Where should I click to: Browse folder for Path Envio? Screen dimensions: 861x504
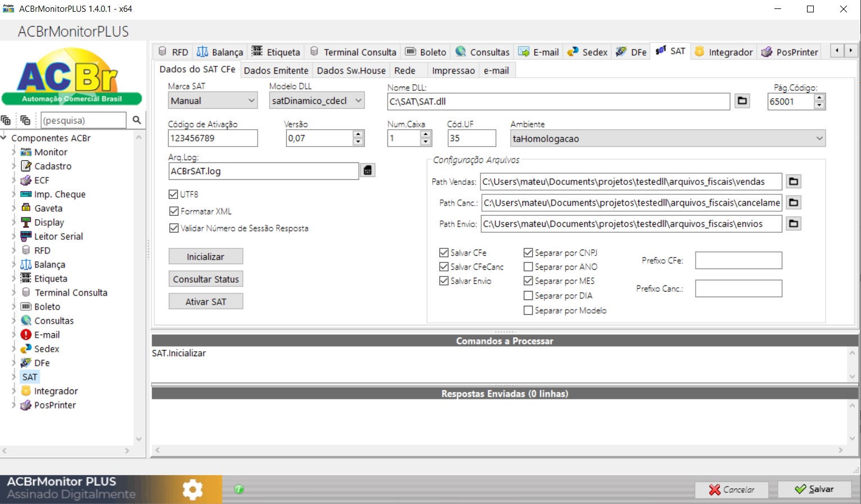click(x=794, y=224)
